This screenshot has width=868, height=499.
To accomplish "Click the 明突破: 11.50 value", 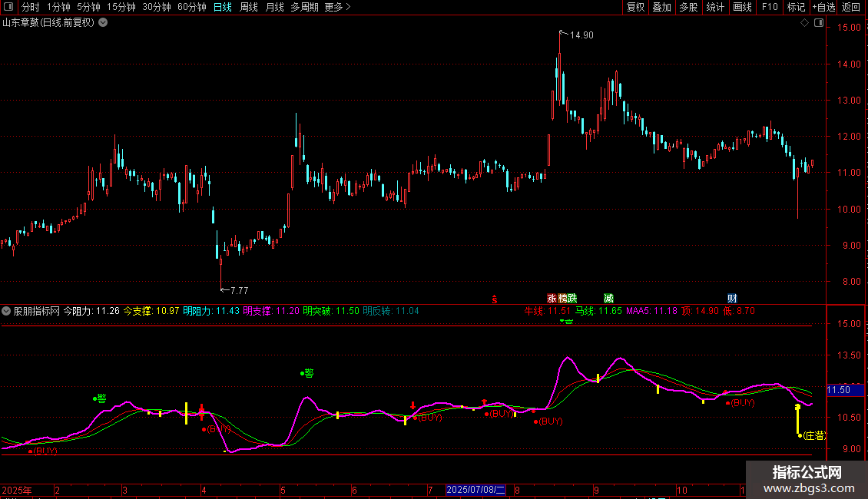I will tap(330, 311).
